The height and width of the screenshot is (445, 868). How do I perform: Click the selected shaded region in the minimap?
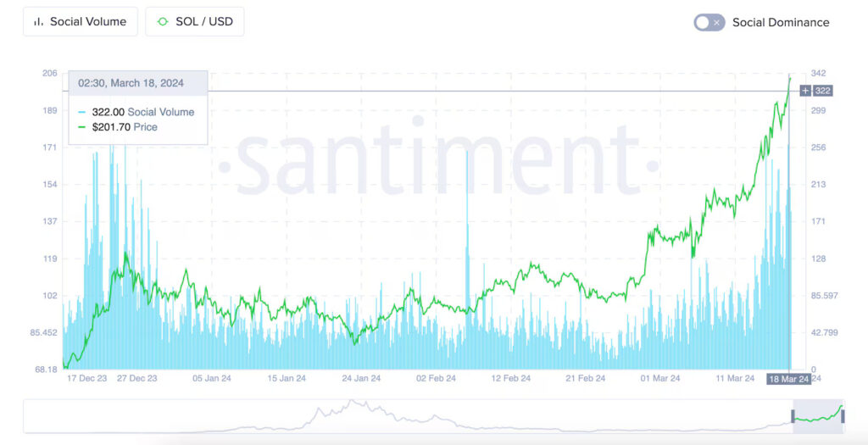818,415
